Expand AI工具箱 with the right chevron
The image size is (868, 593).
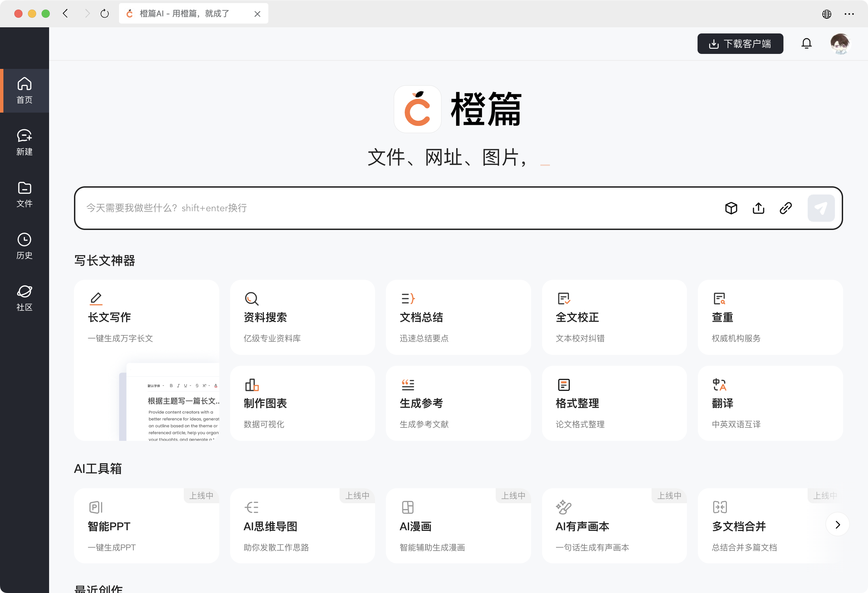pyautogui.click(x=837, y=524)
